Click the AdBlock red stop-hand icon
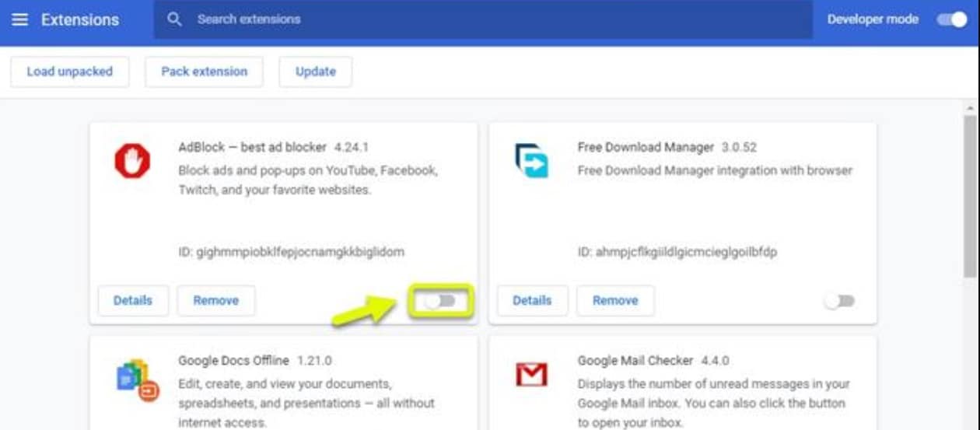This screenshot has height=430, width=980. (132, 162)
